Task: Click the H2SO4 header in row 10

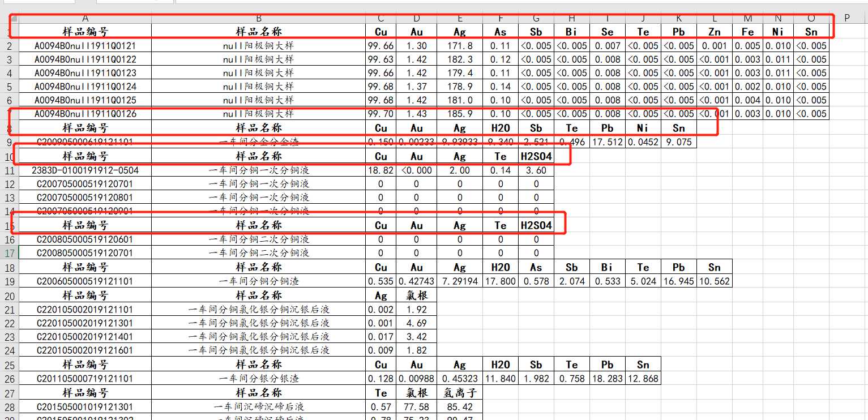Action: 536,156
